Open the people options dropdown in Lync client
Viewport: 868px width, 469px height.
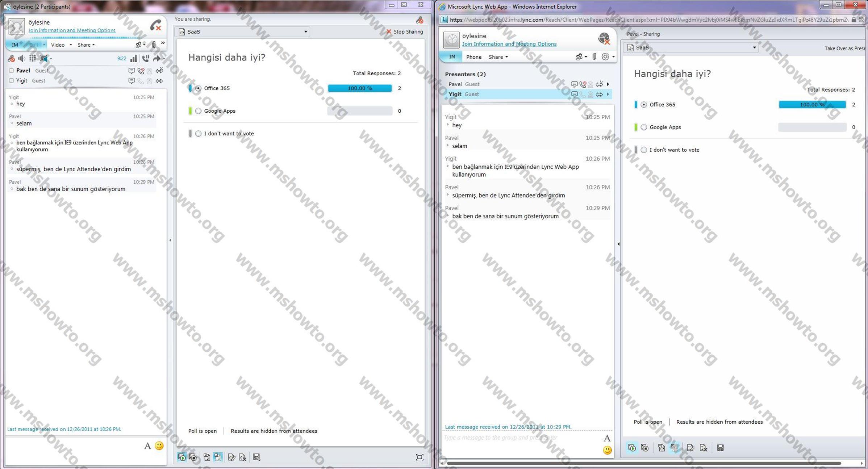(141, 45)
